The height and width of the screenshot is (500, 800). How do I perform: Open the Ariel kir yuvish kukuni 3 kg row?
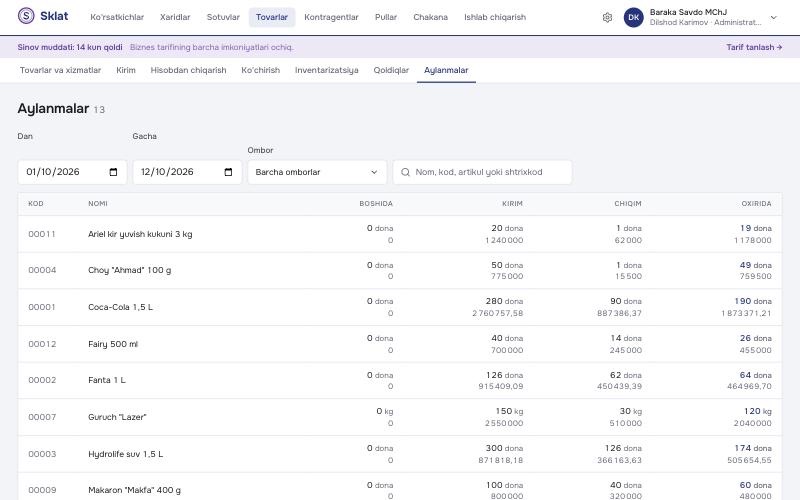pos(399,234)
